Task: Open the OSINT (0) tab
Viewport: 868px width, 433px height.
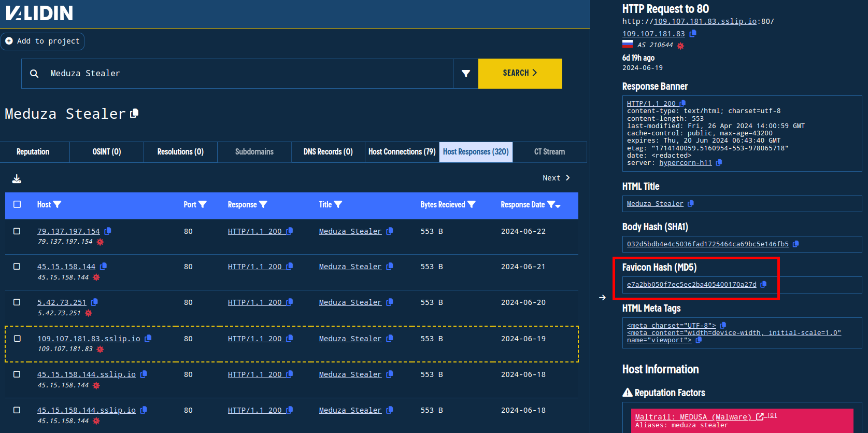Action: [x=107, y=152]
